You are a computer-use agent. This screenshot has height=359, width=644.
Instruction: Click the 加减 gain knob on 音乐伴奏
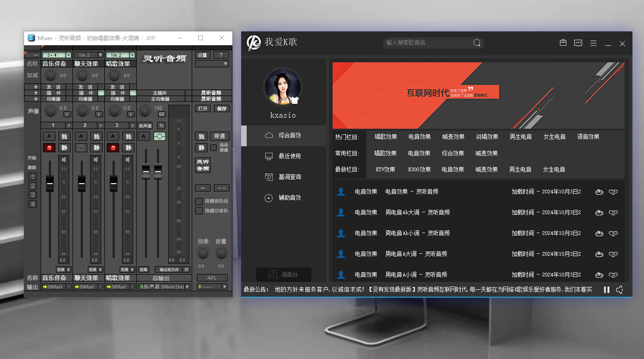pos(50,75)
